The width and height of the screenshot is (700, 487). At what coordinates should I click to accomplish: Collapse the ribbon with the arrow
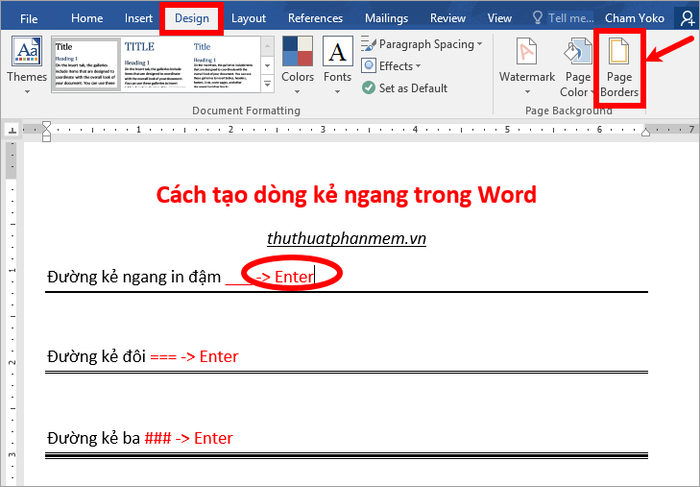pos(688,111)
